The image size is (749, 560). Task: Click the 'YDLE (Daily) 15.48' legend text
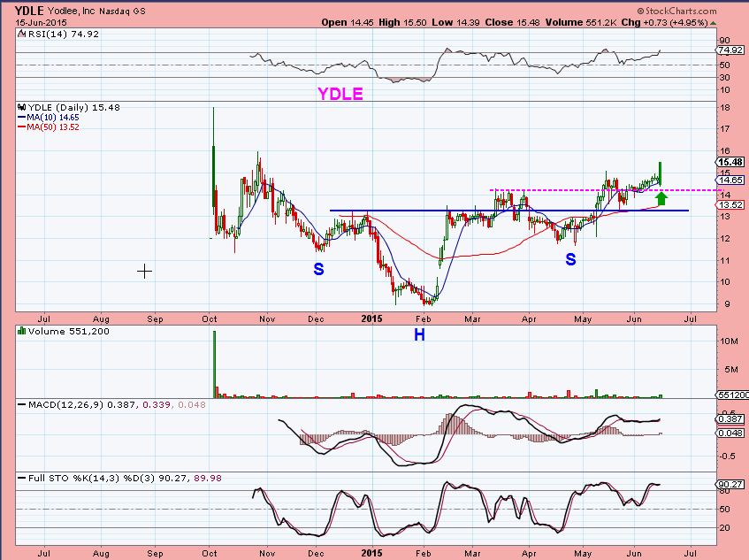coord(74,107)
